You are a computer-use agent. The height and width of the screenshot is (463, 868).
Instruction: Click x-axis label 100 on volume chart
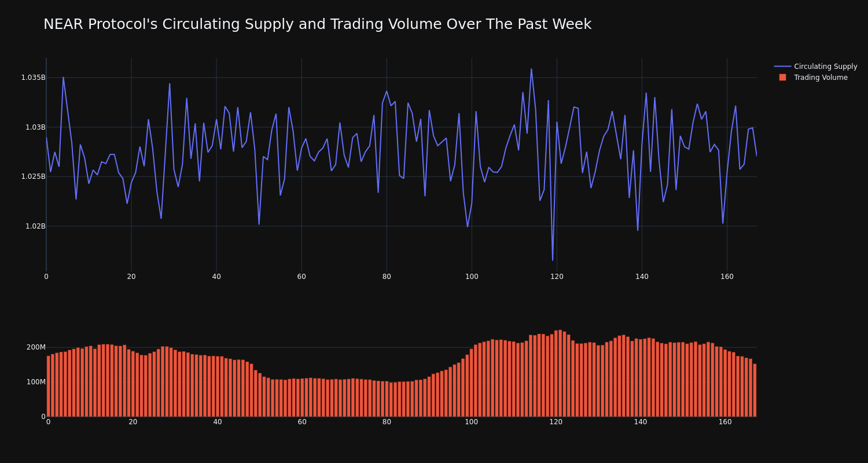472,422
